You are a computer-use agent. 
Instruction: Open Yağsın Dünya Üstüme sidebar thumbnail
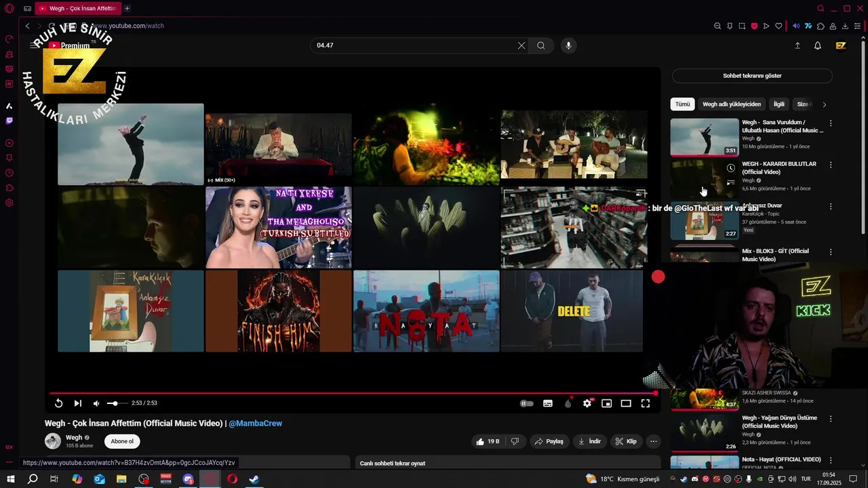705,432
